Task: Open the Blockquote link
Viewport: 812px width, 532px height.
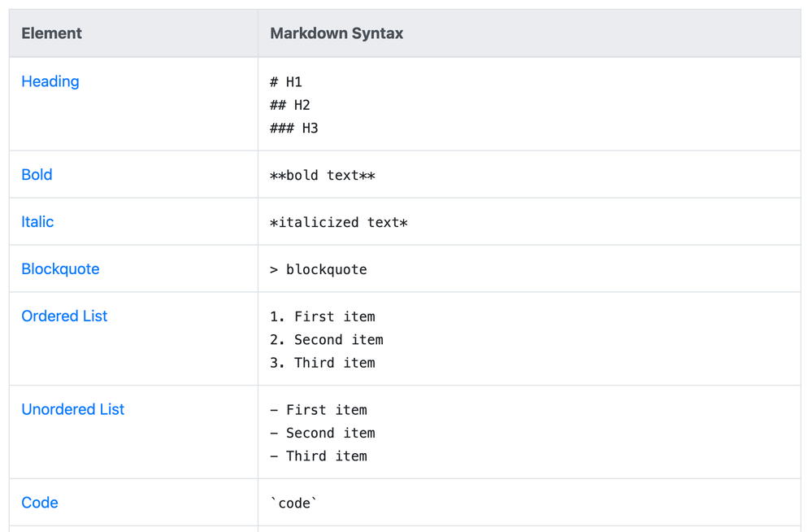Action: (60, 269)
